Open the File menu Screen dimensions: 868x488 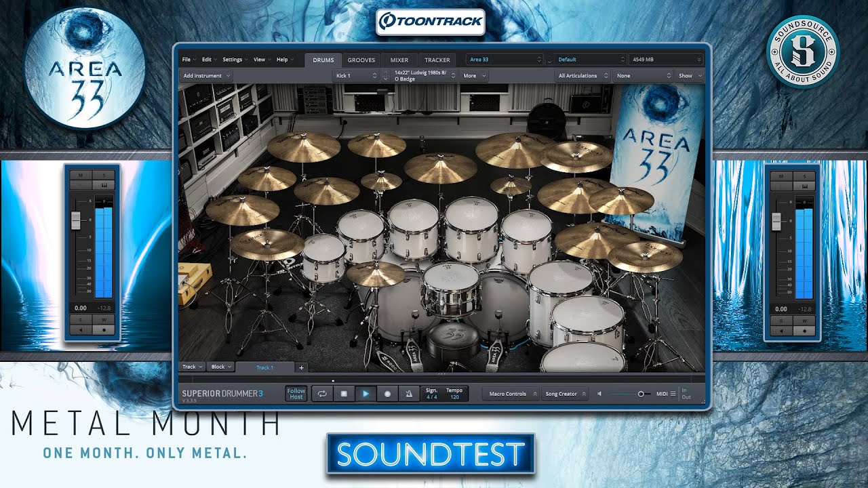point(188,60)
